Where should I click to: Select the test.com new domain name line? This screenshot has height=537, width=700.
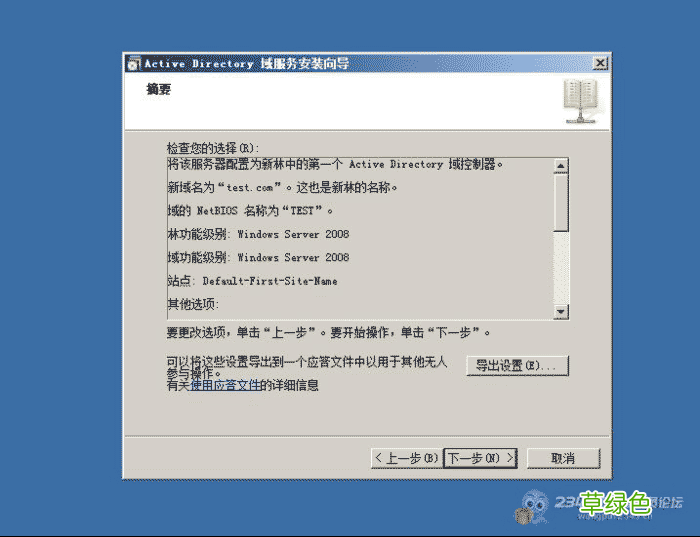click(282, 187)
